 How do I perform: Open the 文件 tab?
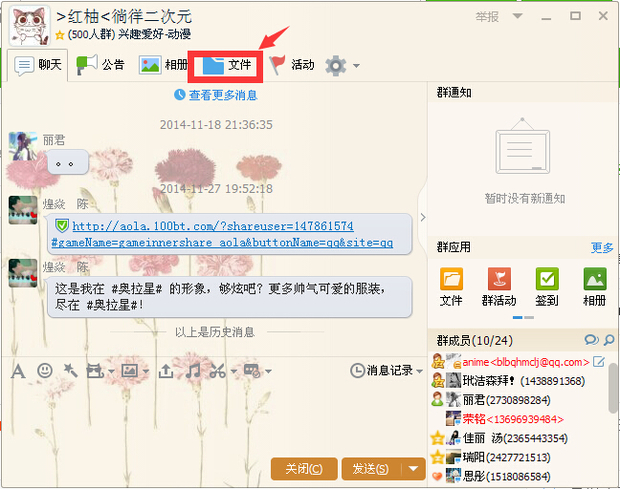[226, 65]
